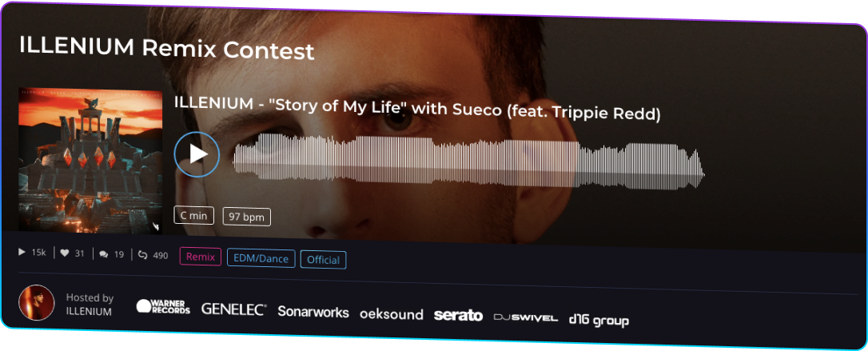Open the Serato sponsor logo
The height and width of the screenshot is (351, 868).
pos(458,316)
